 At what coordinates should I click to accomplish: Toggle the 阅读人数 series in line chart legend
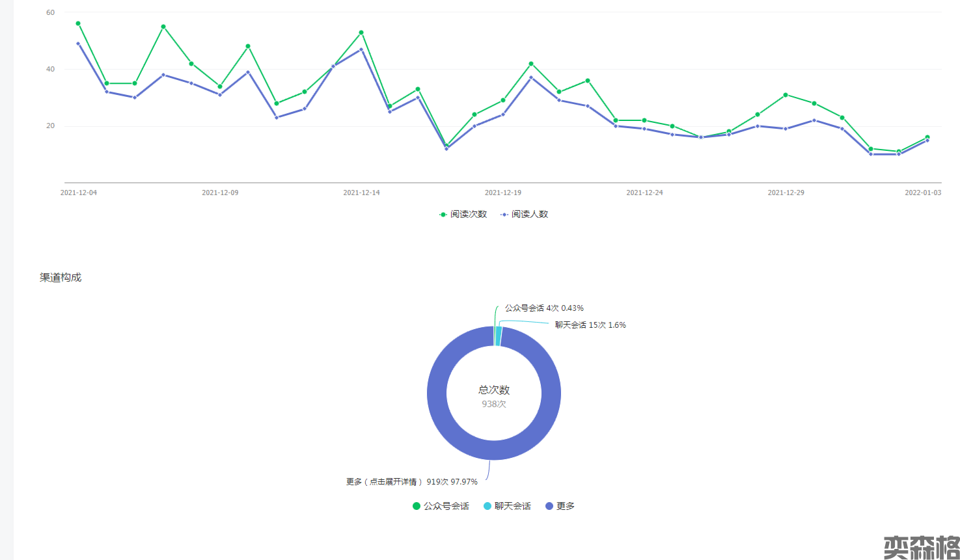(524, 214)
